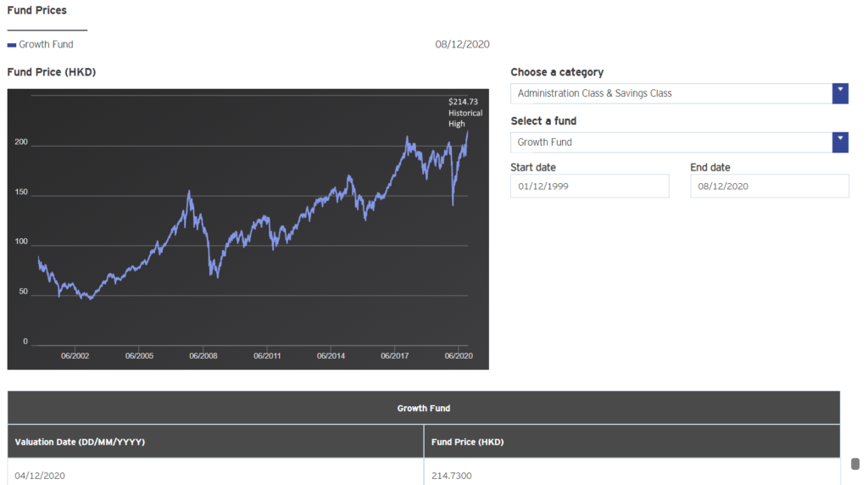Click the Growth Fund table title bar

(424, 408)
